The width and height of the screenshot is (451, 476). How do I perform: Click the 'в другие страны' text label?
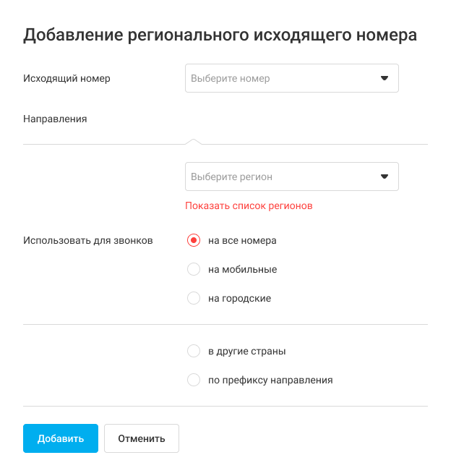(246, 352)
